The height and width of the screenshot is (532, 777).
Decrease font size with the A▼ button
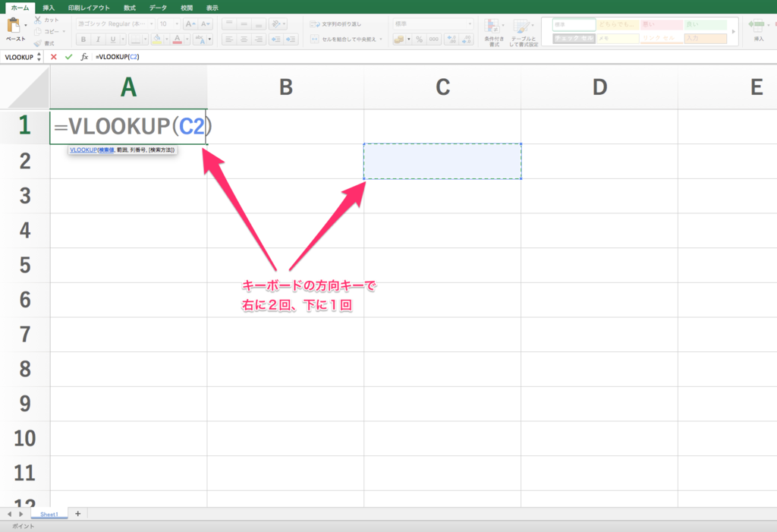pos(205,24)
